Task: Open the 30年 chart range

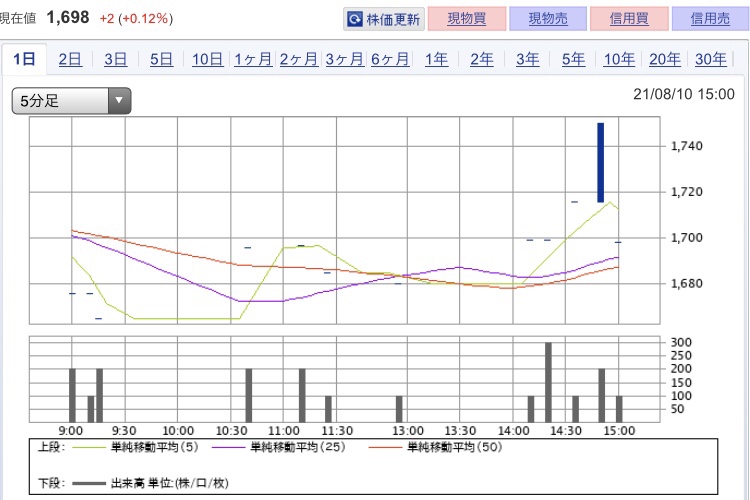Action: (x=711, y=59)
